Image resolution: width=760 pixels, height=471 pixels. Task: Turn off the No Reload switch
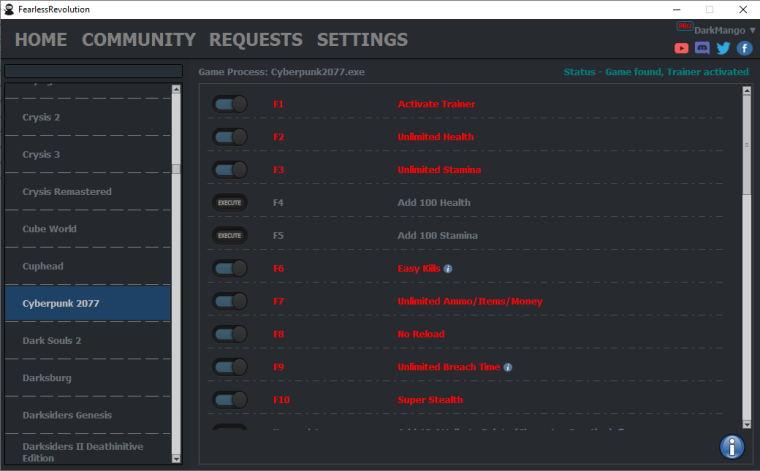230,334
